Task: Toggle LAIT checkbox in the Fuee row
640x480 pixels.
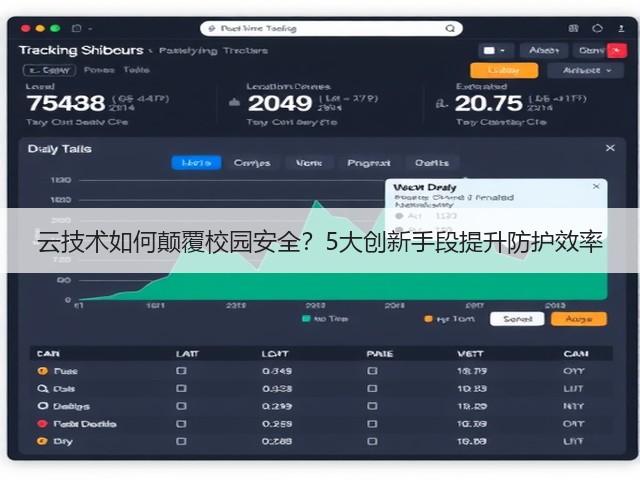Action: click(x=181, y=371)
